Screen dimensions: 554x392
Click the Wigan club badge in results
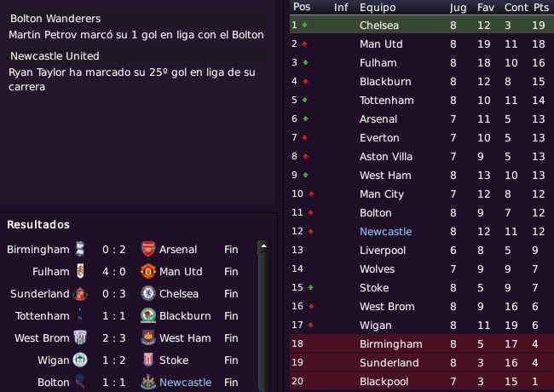pos(80,360)
